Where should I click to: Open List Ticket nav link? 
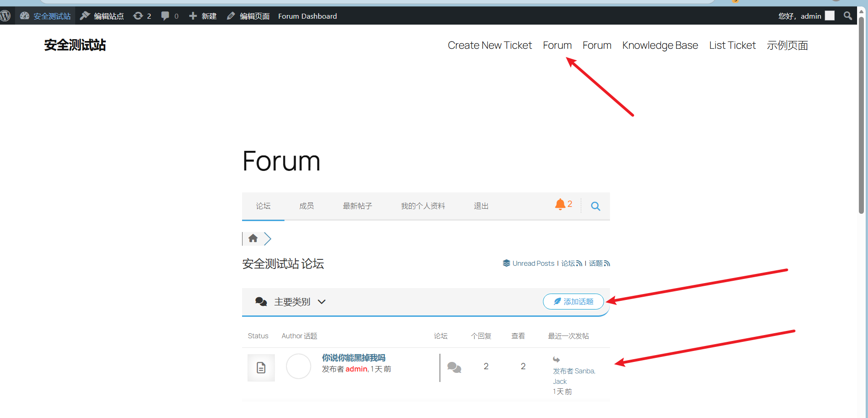point(732,45)
